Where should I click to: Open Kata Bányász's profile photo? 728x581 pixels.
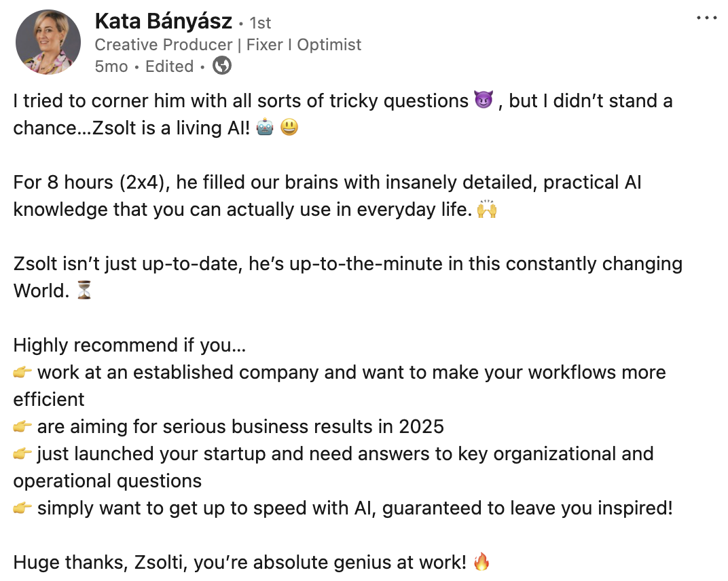(48, 43)
